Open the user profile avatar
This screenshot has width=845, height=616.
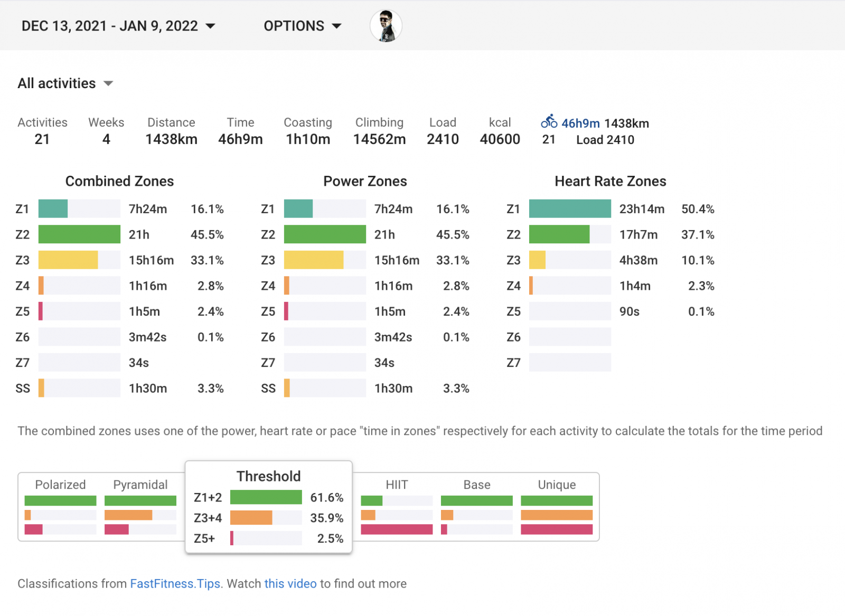tap(386, 26)
